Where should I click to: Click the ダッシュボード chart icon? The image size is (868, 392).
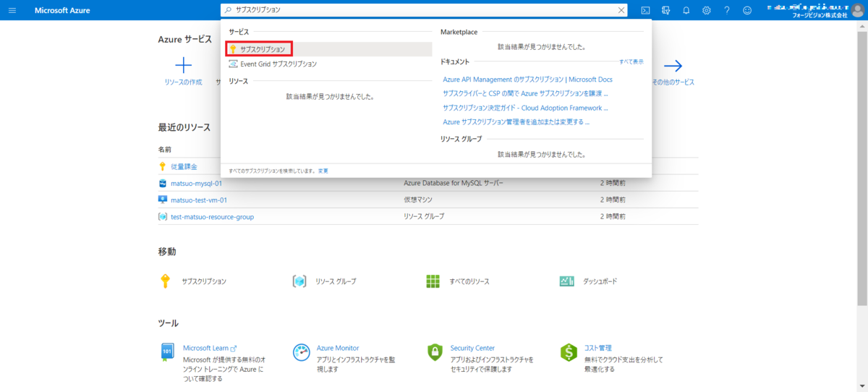567,281
